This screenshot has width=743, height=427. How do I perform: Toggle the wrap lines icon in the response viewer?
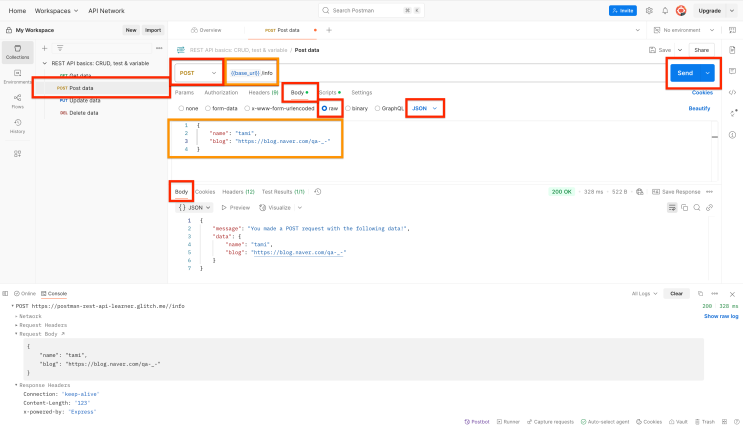click(672, 208)
